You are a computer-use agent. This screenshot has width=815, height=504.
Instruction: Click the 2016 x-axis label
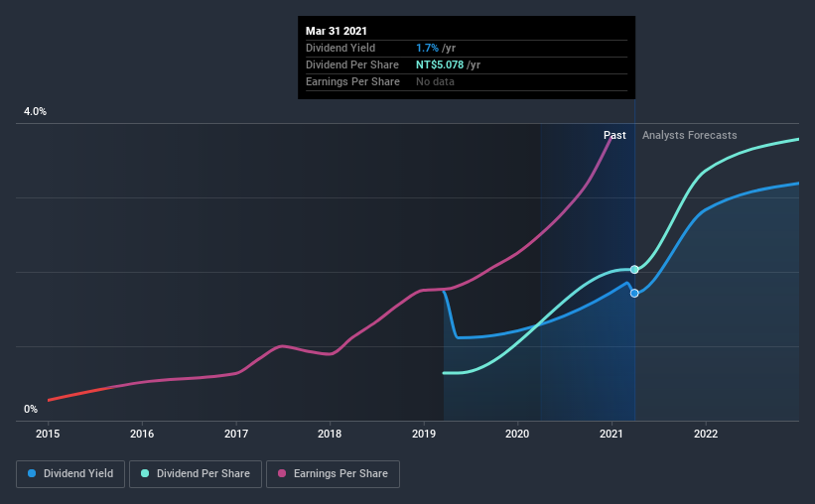(142, 434)
